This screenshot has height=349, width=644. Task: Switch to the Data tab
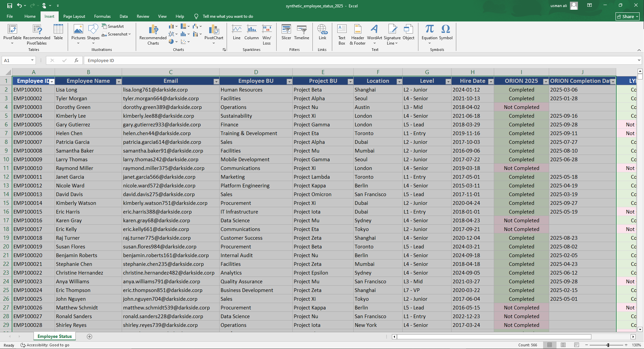coord(123,16)
